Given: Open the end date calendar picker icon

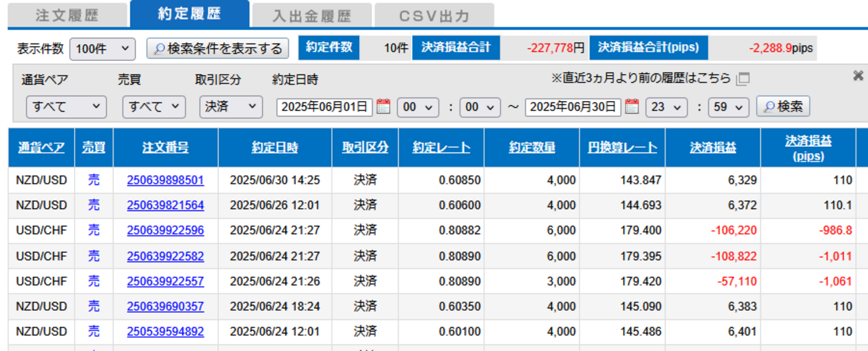Looking at the screenshot, I should [632, 107].
